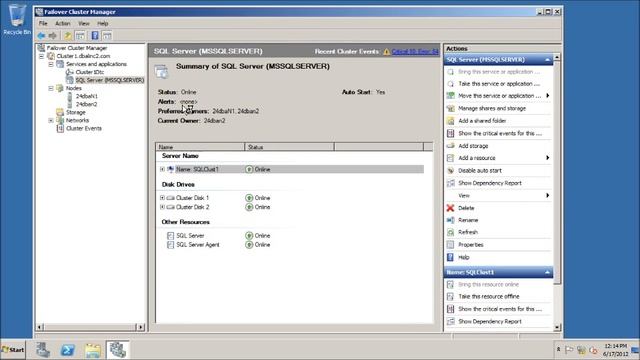Screen dimensions: 640x360
Task: Open Windows PowerShell from the taskbar
Action: click(68, 350)
